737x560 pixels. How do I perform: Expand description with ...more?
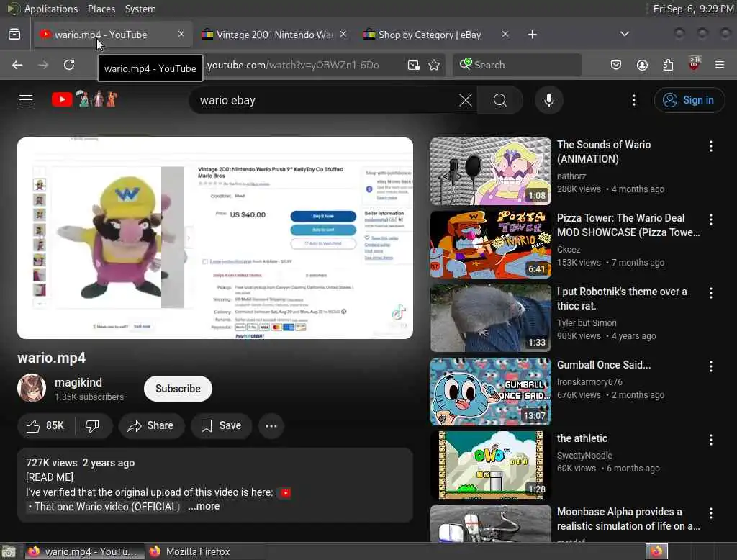204,507
